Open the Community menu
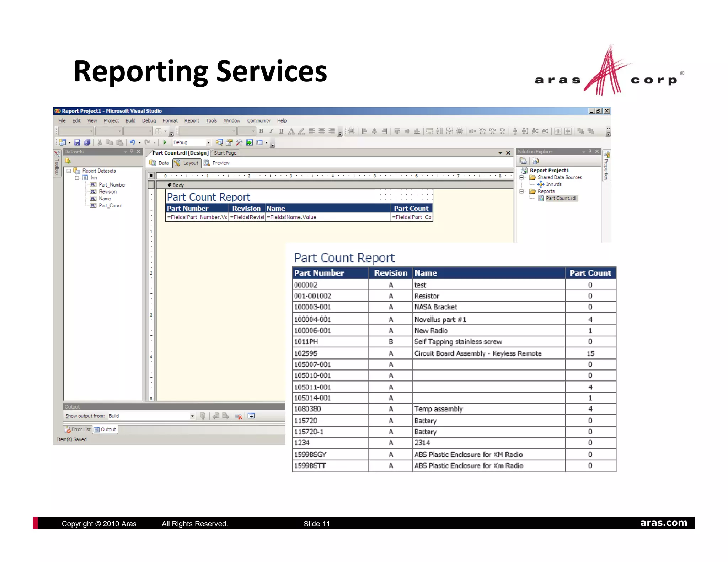 coord(259,121)
